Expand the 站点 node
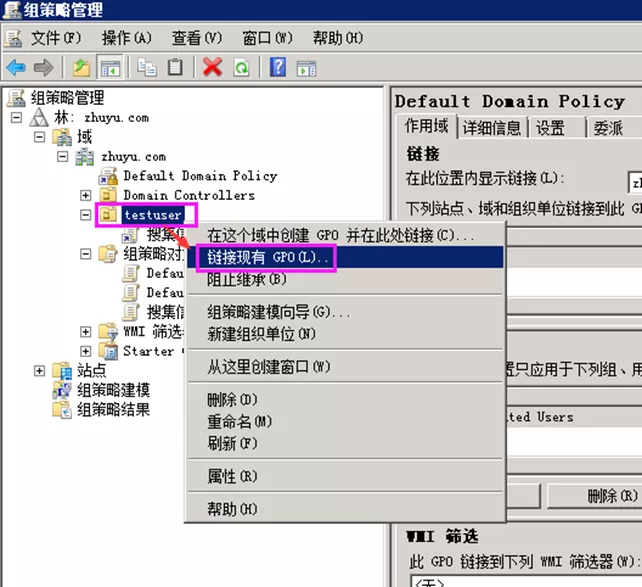The width and height of the screenshot is (642, 587). point(40,370)
